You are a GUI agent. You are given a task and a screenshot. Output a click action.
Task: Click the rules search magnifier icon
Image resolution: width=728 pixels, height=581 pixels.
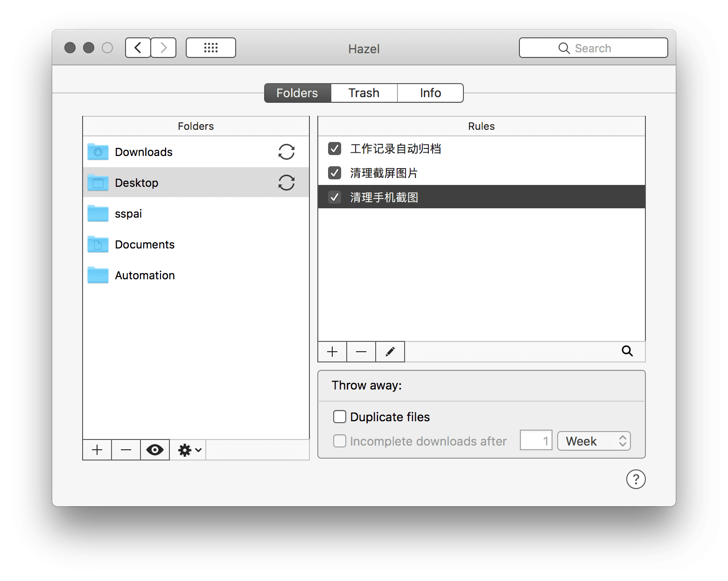click(627, 351)
